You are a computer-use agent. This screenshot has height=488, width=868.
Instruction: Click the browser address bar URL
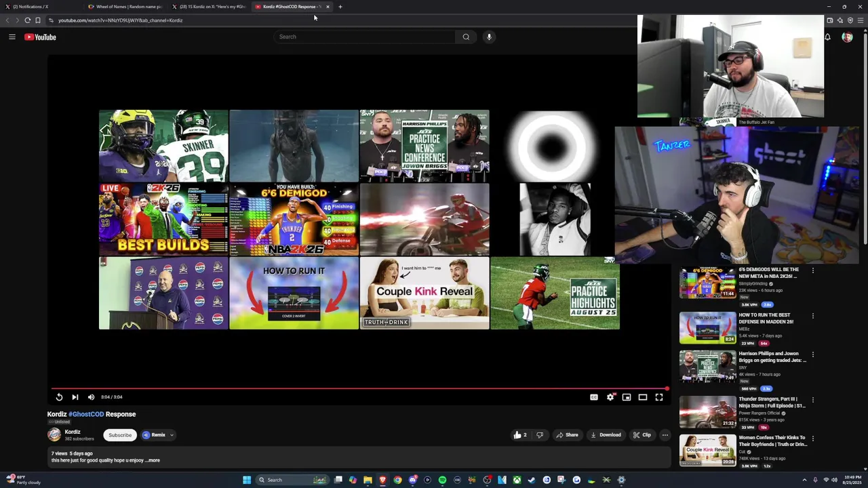(x=121, y=20)
